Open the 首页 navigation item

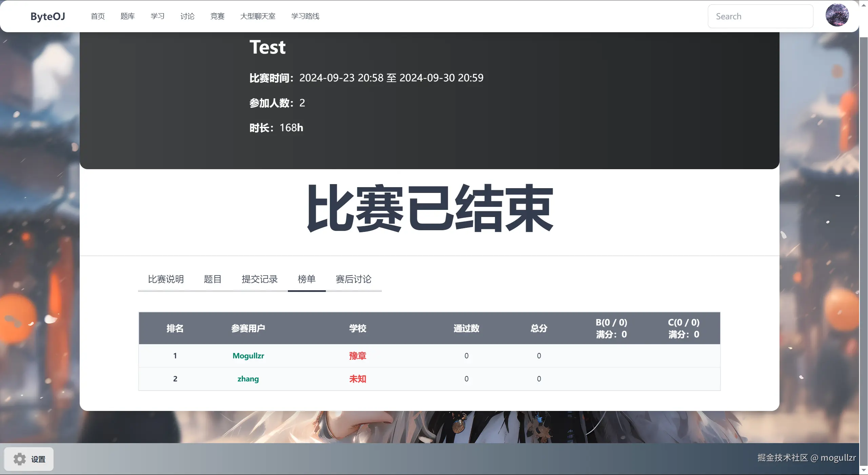pyautogui.click(x=97, y=16)
